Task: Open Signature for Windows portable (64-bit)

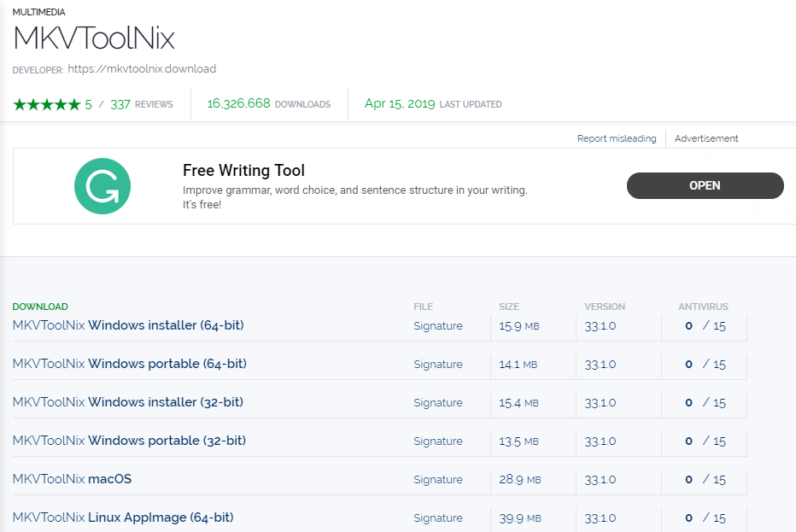Action: click(438, 365)
